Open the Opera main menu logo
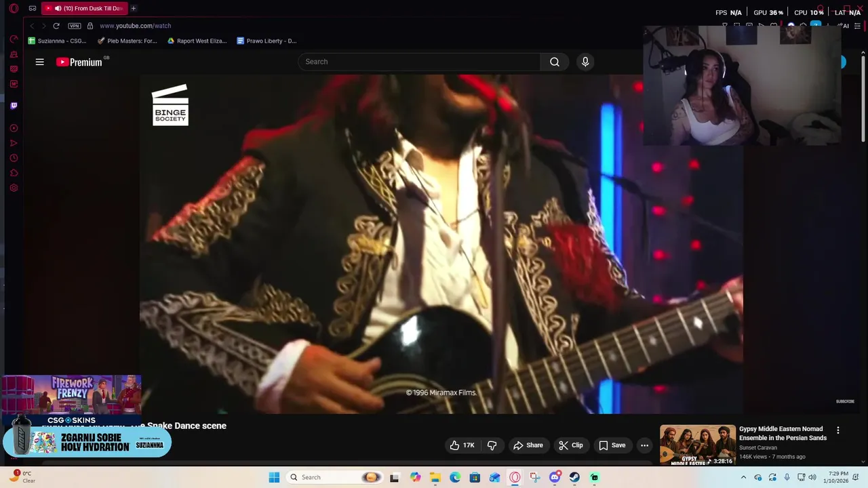Viewport: 868px width, 488px height. 14,8
